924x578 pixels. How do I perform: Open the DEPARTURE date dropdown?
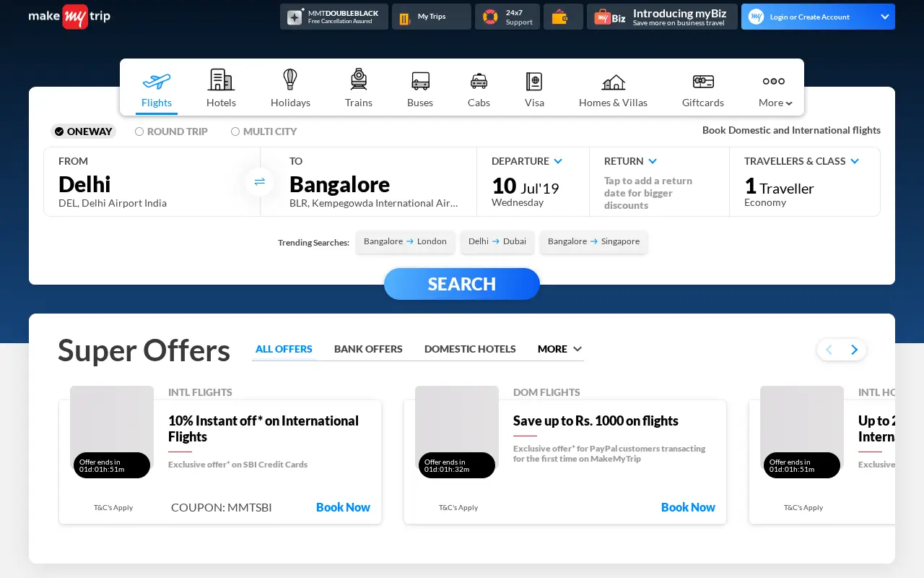pyautogui.click(x=527, y=161)
